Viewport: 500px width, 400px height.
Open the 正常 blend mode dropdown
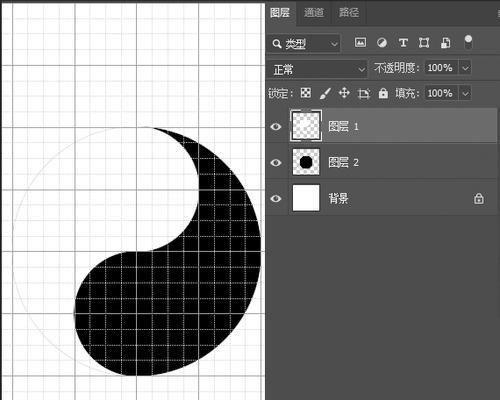tap(317, 69)
